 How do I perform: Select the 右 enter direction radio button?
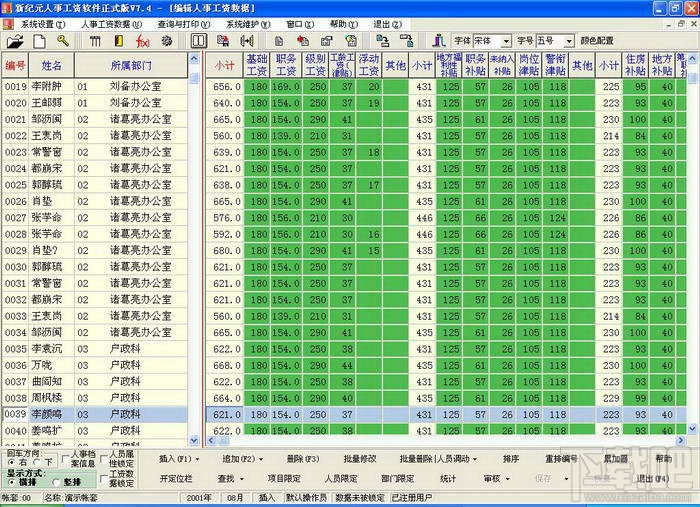(x=12, y=462)
